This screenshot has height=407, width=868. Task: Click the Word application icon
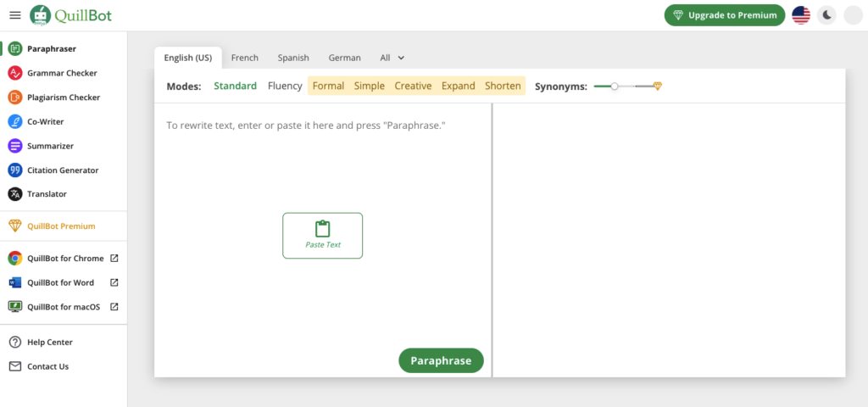click(15, 282)
